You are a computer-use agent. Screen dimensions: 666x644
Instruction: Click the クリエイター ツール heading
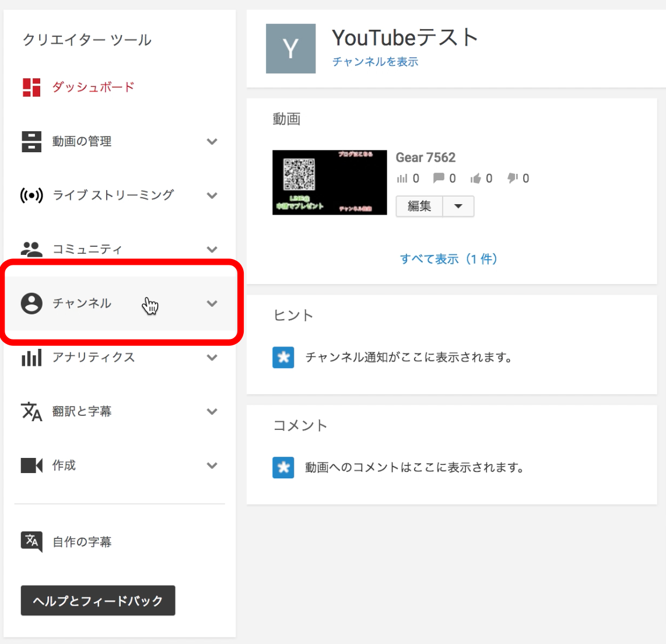(x=87, y=40)
